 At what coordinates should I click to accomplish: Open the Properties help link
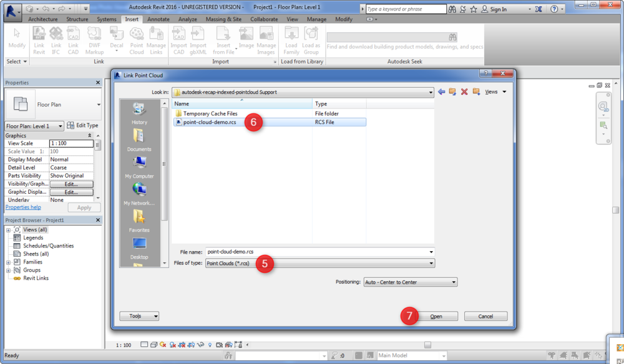pyautogui.click(x=23, y=207)
